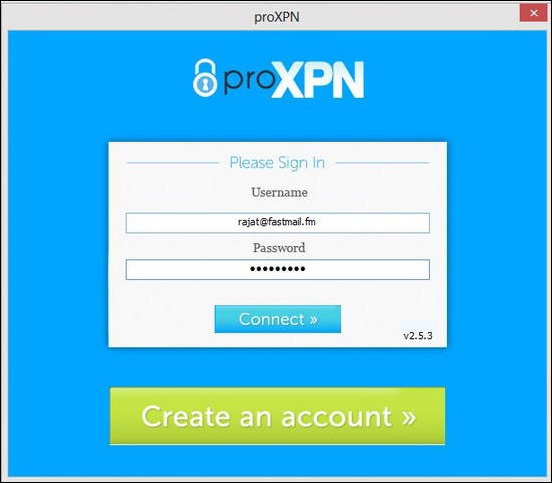Click the Username label text
Image resolution: width=552 pixels, height=483 pixels.
(279, 192)
